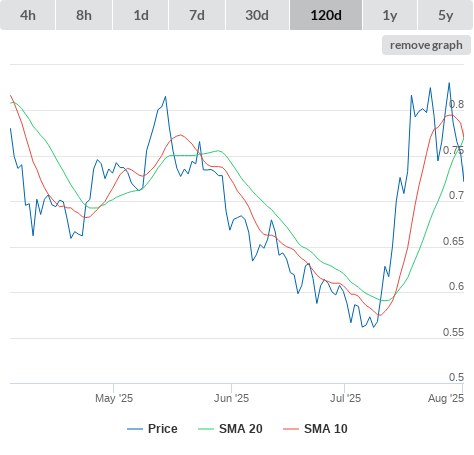Click the remove graph button
474x455 pixels.
(426, 45)
